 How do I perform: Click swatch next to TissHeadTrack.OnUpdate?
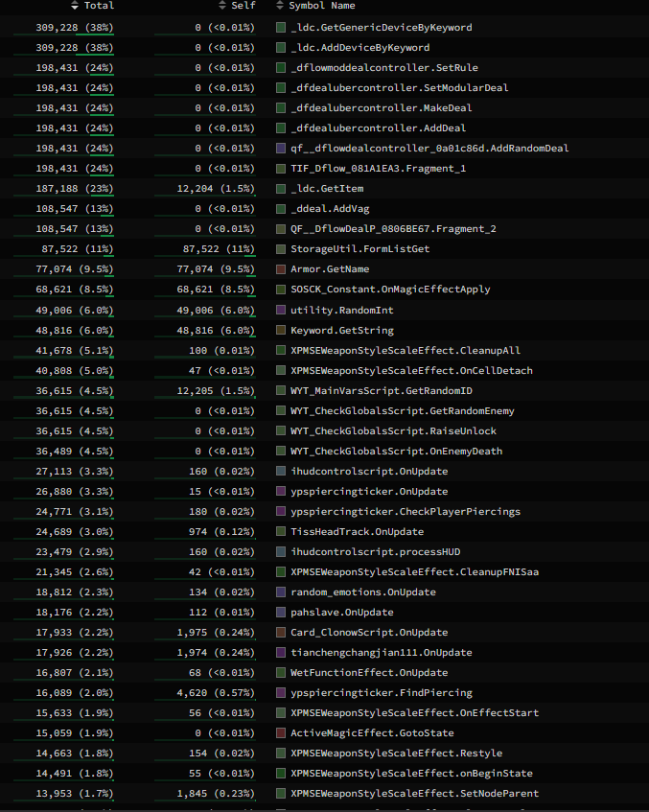(x=281, y=532)
